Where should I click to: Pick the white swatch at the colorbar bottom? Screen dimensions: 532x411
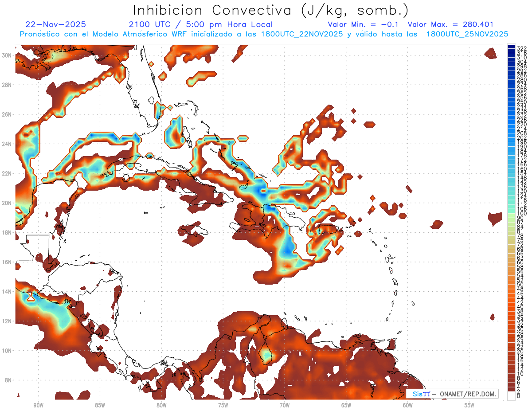point(511,395)
